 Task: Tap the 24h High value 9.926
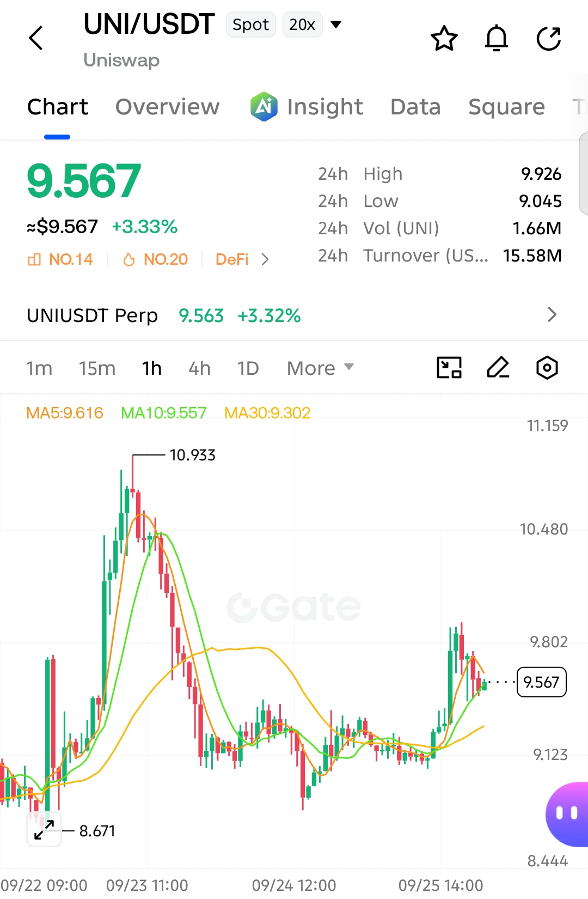pyautogui.click(x=541, y=174)
